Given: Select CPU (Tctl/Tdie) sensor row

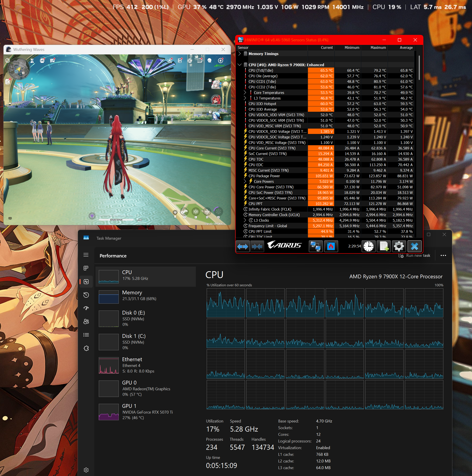Looking at the screenshot, I should (325, 70).
